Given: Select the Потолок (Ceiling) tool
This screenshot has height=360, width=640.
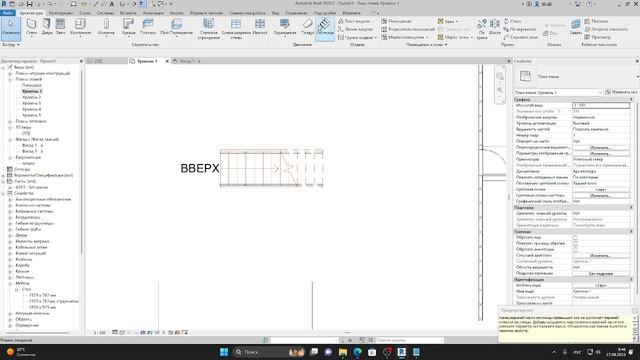Looking at the screenshot, I should [148, 27].
